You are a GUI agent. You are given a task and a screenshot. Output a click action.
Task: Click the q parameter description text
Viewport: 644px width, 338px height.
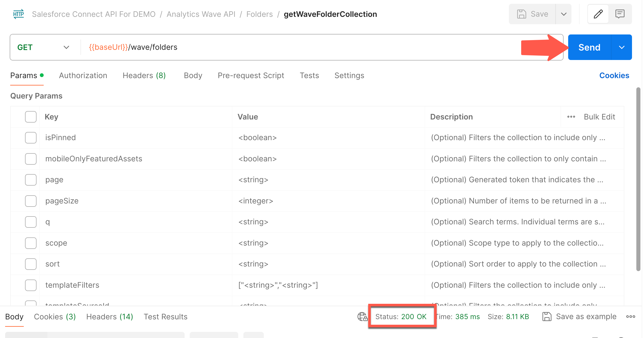tap(518, 222)
